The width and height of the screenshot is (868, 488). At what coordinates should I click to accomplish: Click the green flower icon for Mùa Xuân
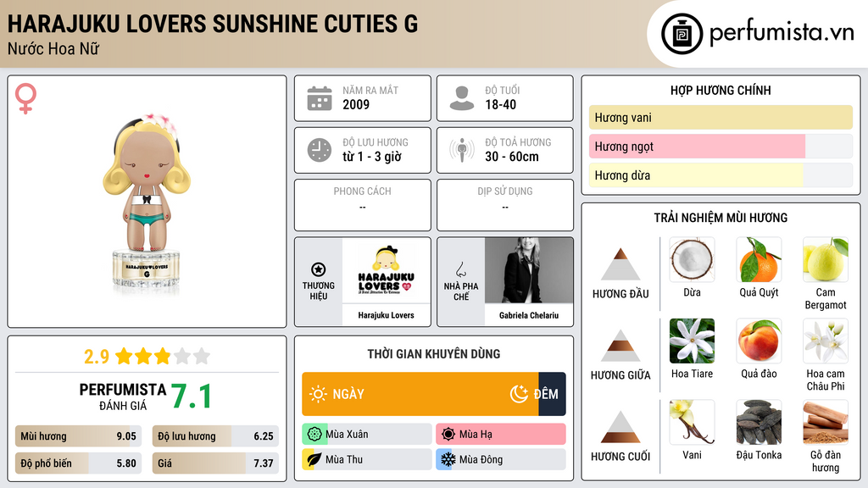click(x=314, y=435)
